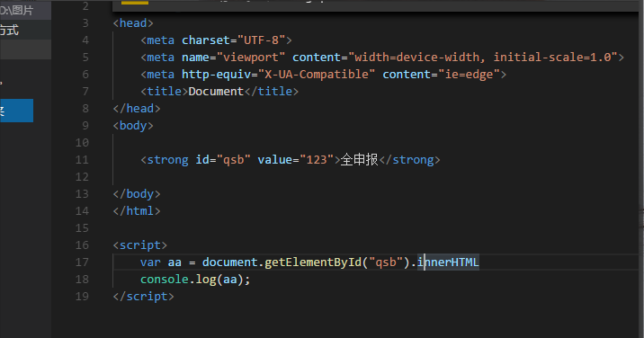
Task: Click the "ie=edge" string value
Action: [x=469, y=75]
